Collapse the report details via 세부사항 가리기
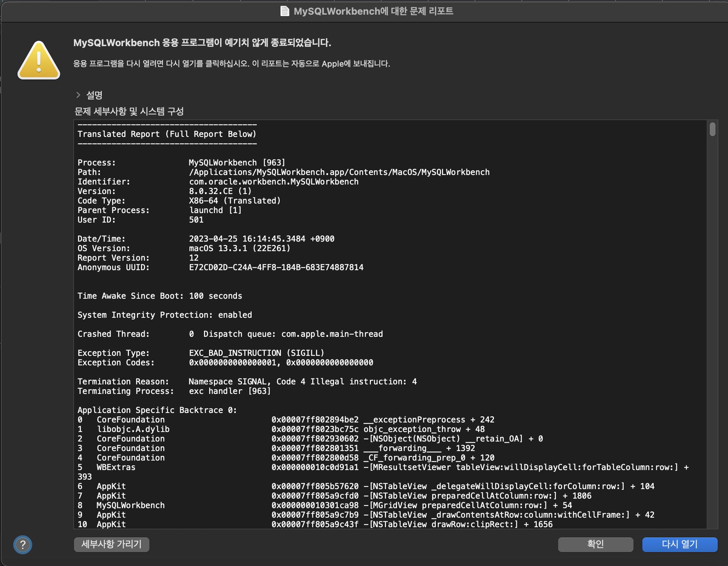The width and height of the screenshot is (728, 566). (111, 545)
